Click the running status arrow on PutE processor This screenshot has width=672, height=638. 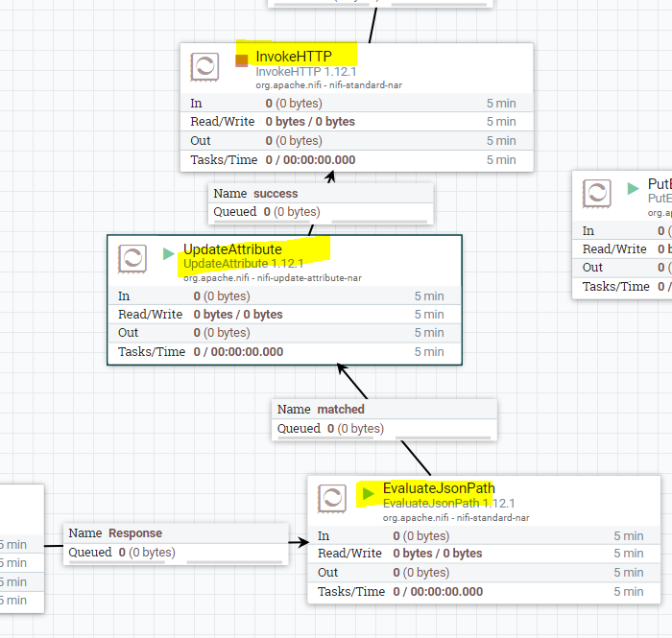633,188
